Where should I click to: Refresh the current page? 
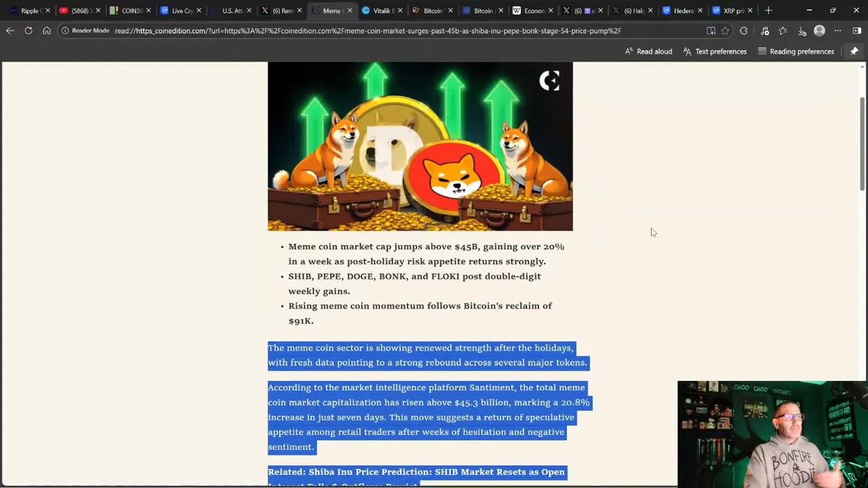click(x=28, y=30)
